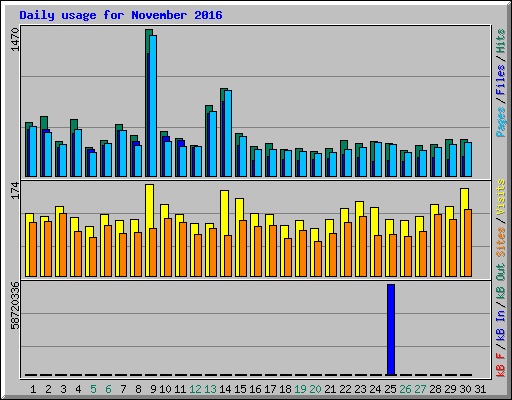The height and width of the screenshot is (400, 512).
Task: Click the day 21 axis label
Action: point(330,389)
